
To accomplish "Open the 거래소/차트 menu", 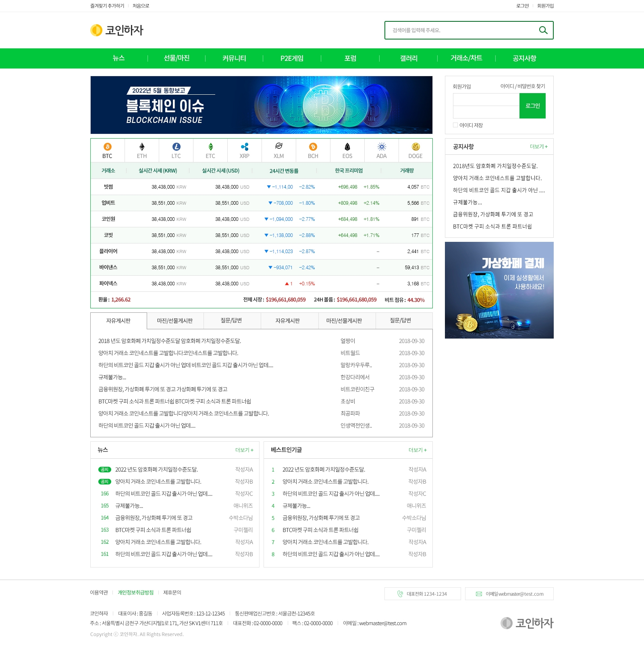I will click(466, 58).
